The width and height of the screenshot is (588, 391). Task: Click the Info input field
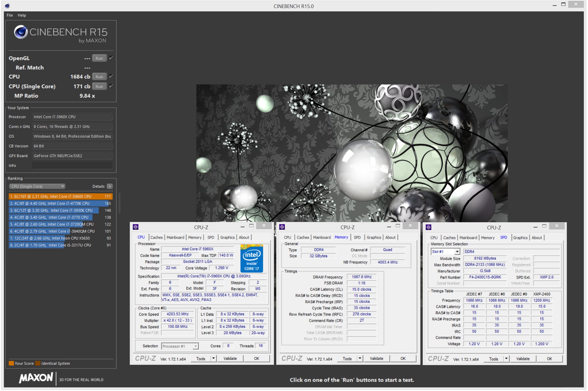pyautogui.click(x=72, y=166)
